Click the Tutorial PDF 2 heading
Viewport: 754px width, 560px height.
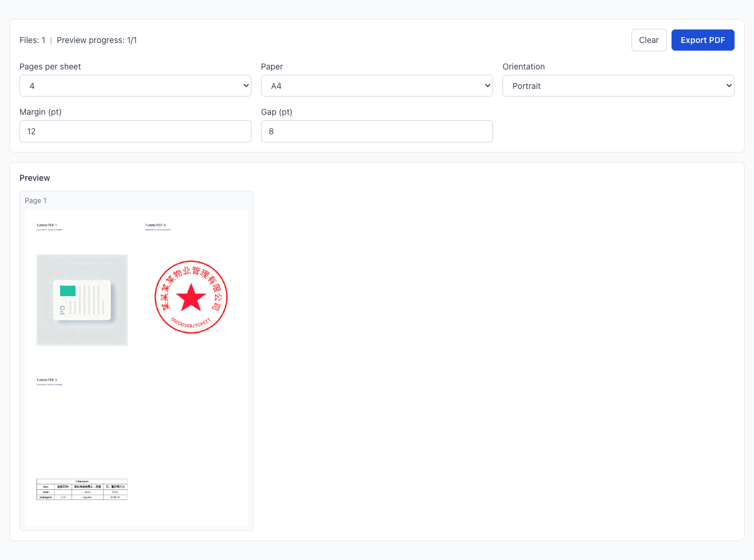(156, 226)
